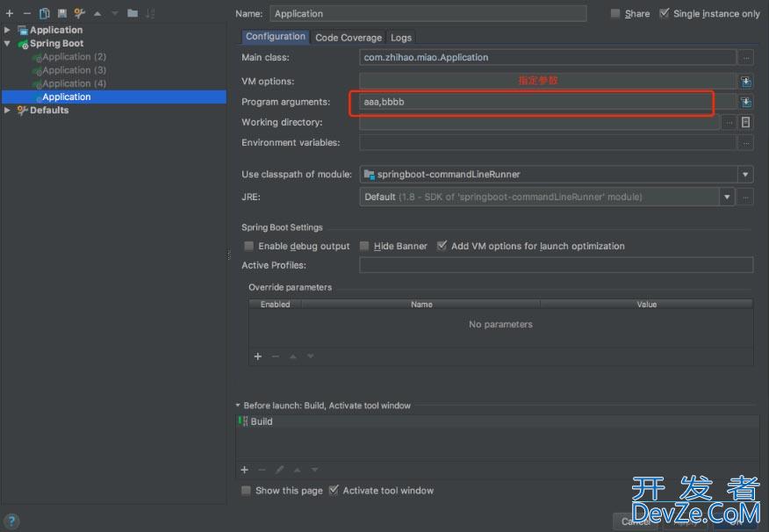This screenshot has width=769, height=532.
Task: Click the Sort Configurations icon
Action: coord(150,13)
